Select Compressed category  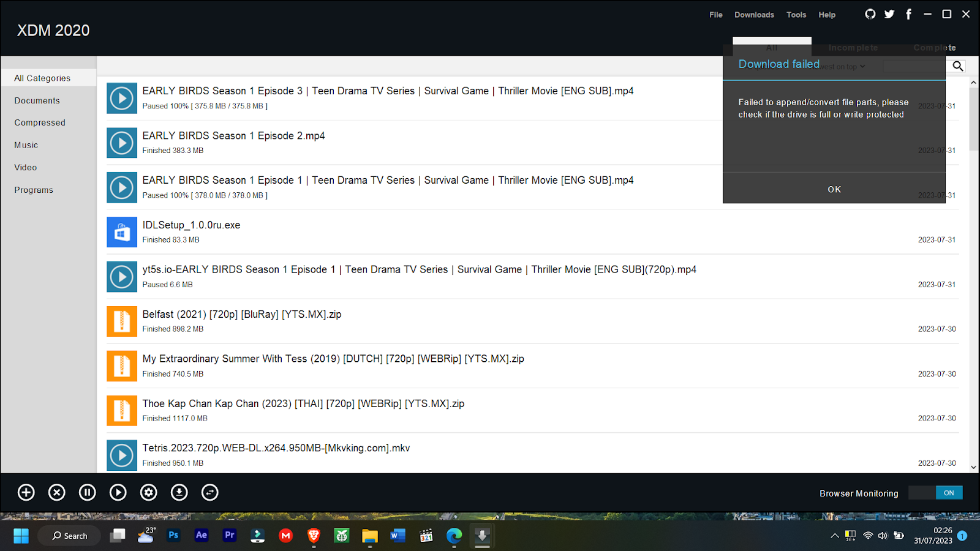(x=40, y=122)
